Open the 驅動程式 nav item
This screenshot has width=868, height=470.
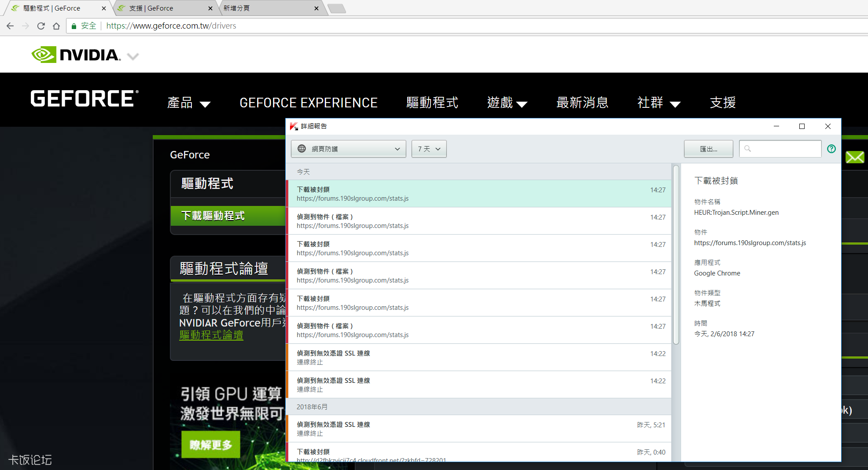(x=432, y=103)
